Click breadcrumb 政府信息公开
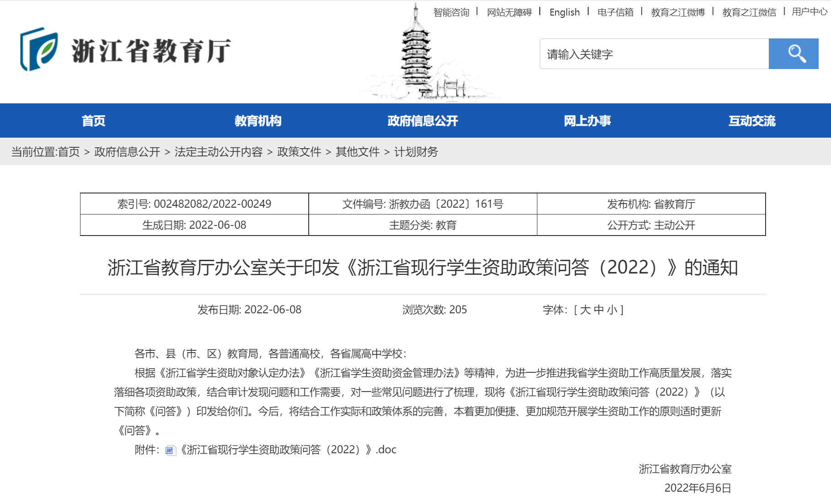This screenshot has width=831, height=504. click(x=127, y=152)
